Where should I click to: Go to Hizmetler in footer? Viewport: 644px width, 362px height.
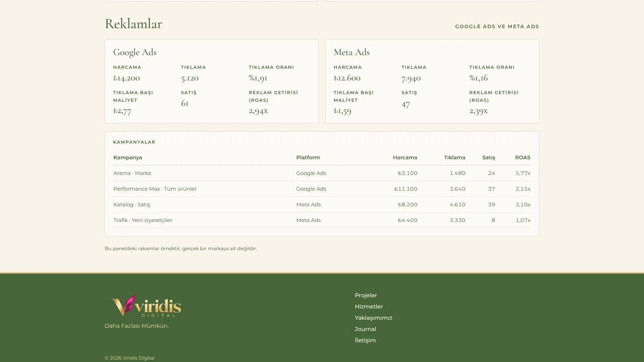[x=369, y=306]
